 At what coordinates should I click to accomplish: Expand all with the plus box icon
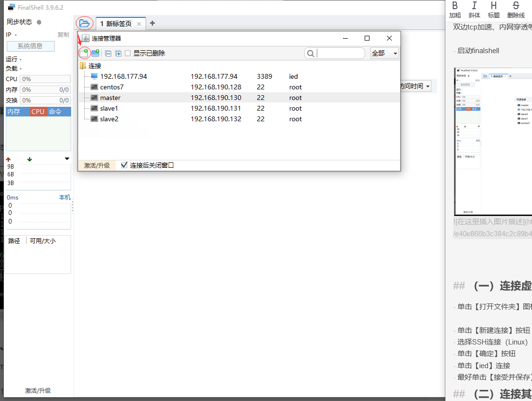tap(118, 54)
